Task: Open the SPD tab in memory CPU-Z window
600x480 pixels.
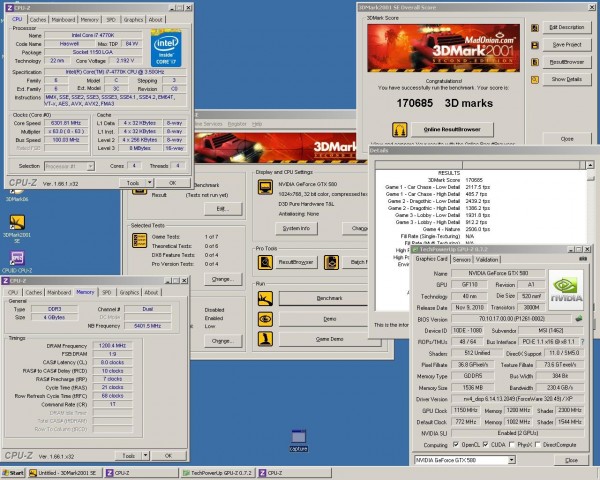Action: point(106,292)
